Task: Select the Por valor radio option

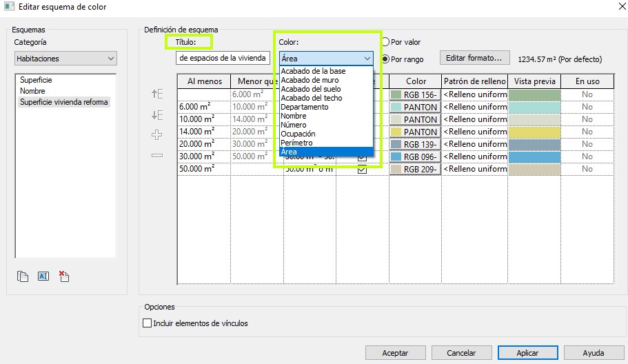Action: pos(386,42)
